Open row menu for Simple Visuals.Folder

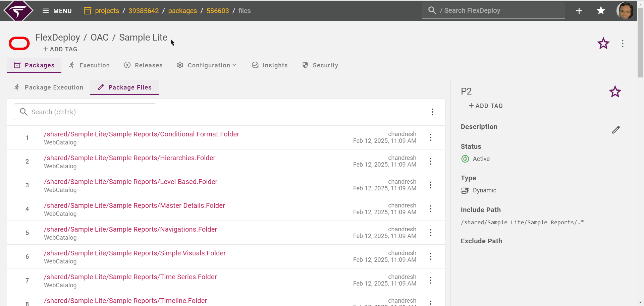(431, 256)
